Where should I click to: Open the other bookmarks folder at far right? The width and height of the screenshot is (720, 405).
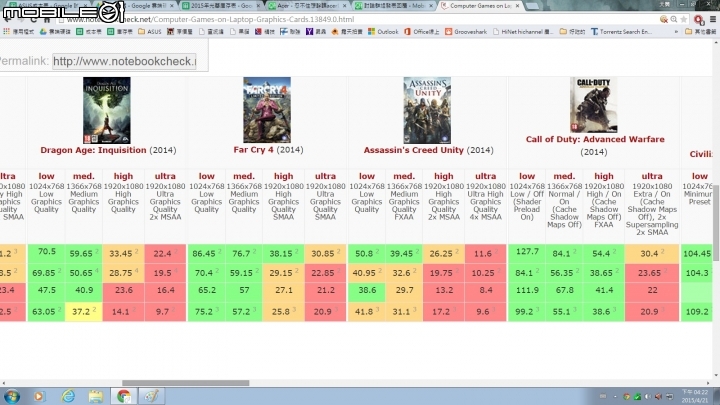pyautogui.click(x=700, y=32)
